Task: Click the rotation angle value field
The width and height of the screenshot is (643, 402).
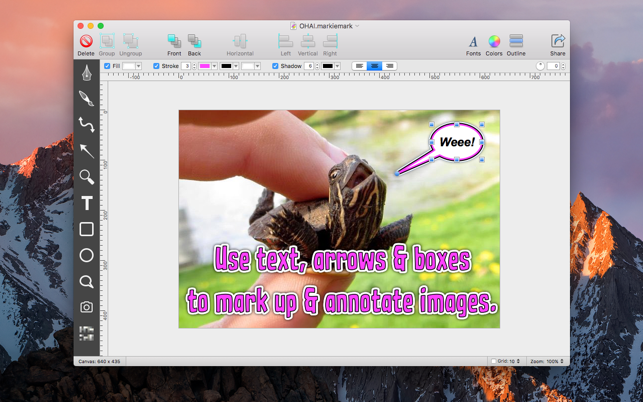Action: [x=554, y=66]
